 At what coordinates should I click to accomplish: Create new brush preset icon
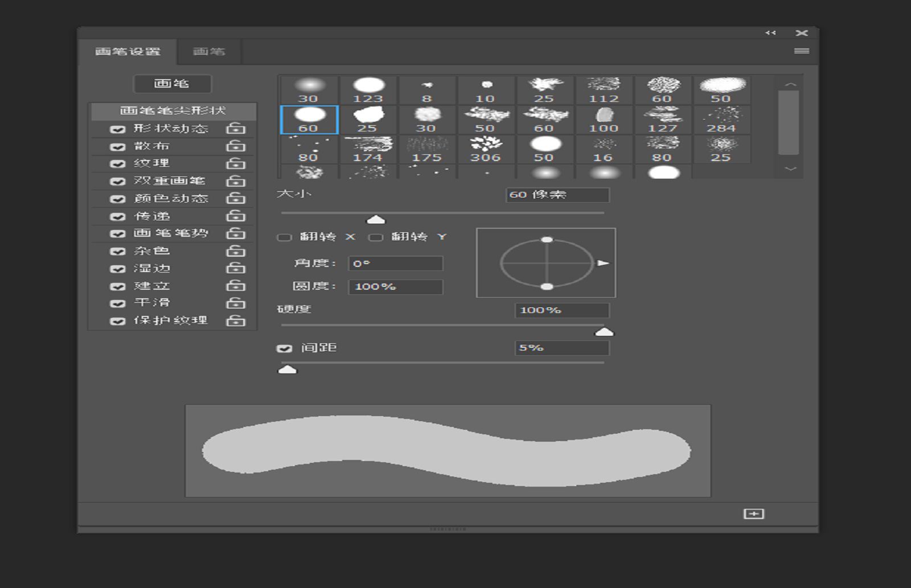coord(754,514)
